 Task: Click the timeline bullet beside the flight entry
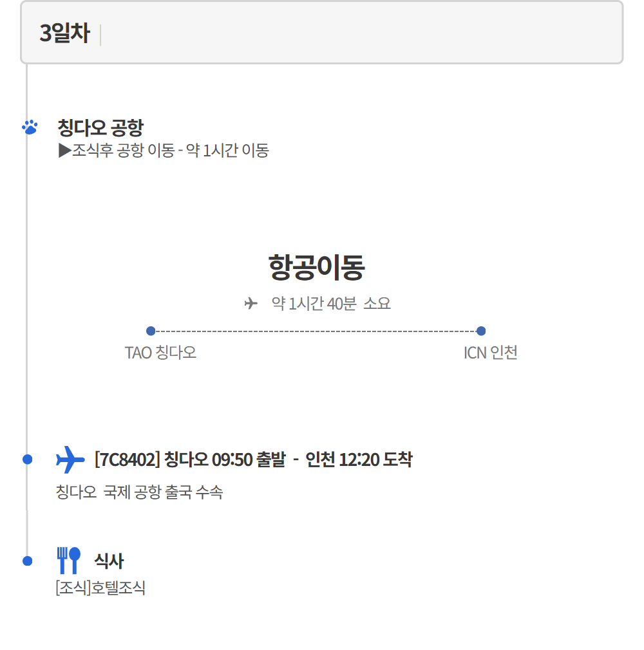(27, 460)
